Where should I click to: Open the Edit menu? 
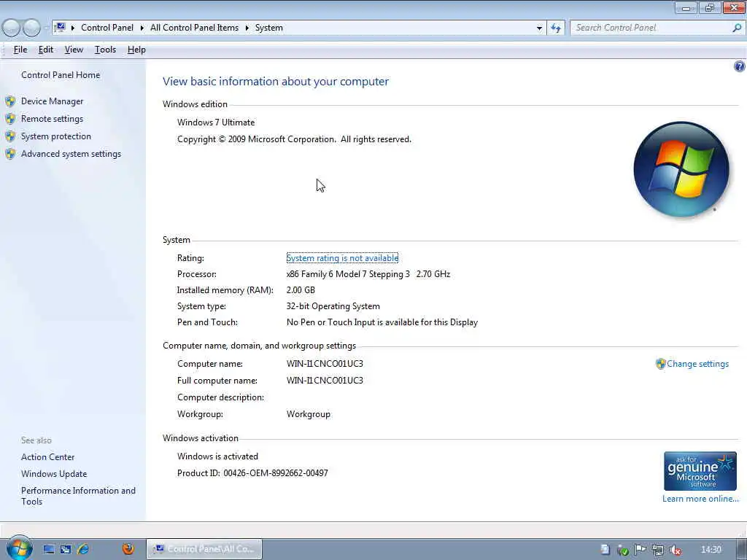[46, 50]
